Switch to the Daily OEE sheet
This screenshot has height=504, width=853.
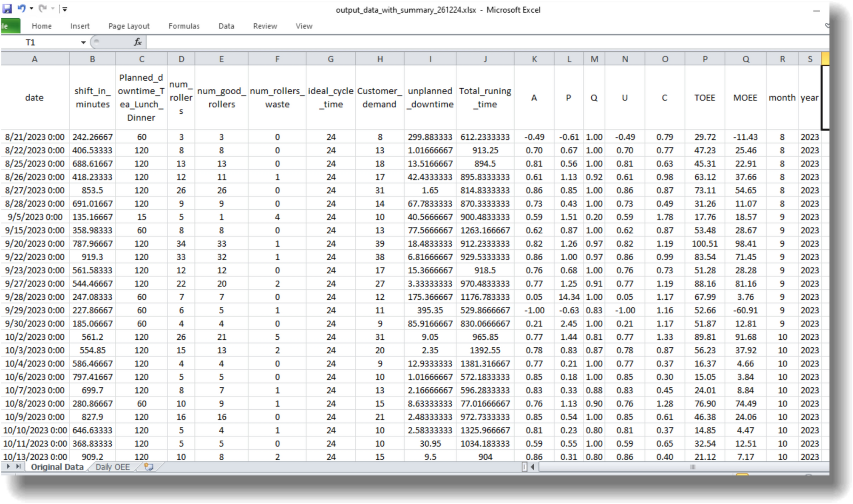(113, 467)
